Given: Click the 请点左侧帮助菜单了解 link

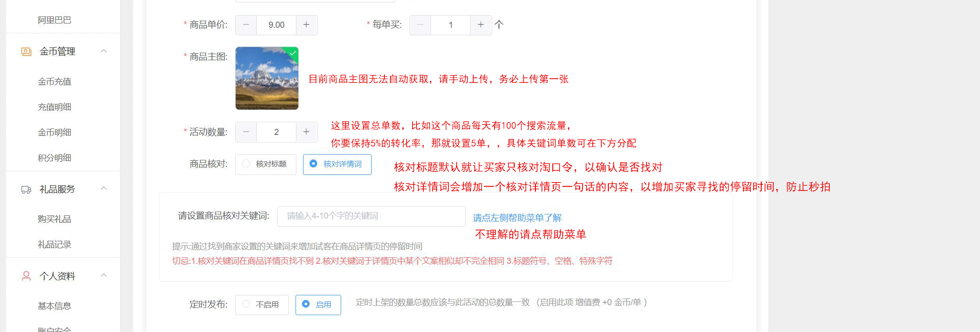Looking at the screenshot, I should [x=517, y=218].
